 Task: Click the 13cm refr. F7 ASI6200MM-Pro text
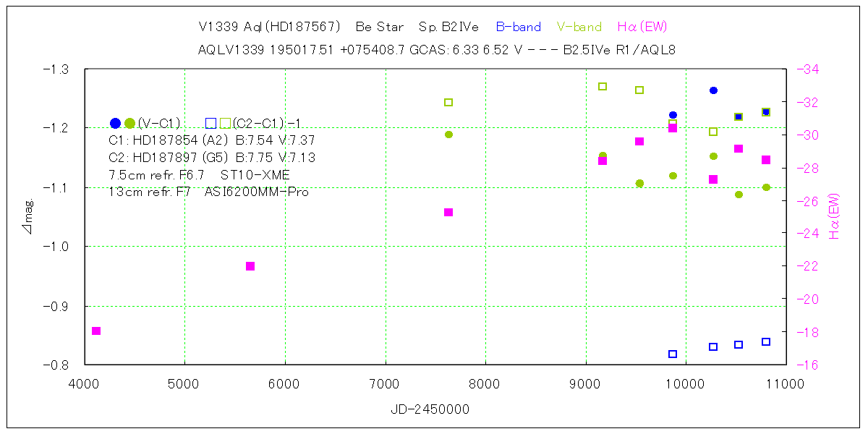[208, 192]
